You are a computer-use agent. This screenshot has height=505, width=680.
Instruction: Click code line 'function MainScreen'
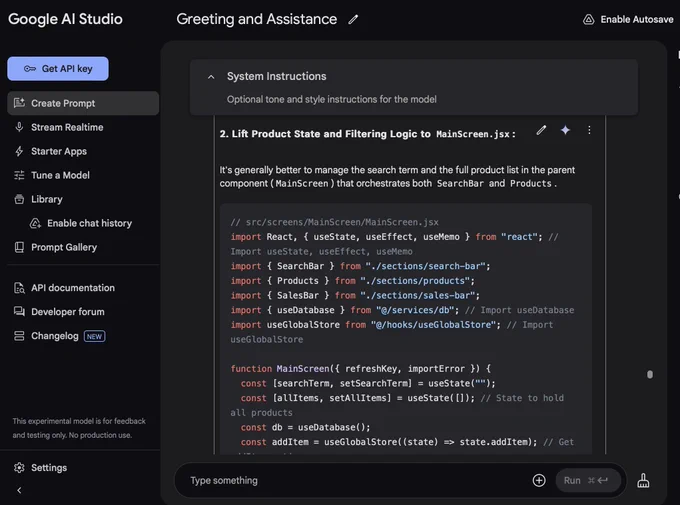tap(360, 369)
